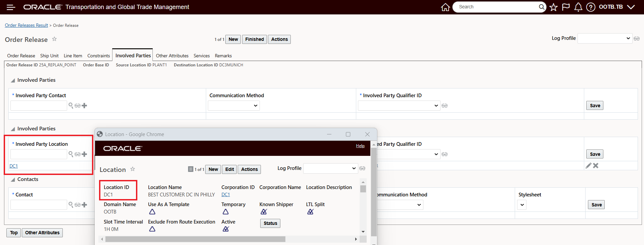The image size is (644, 245).
Task: Switch to Remarks tab
Action: (223, 56)
